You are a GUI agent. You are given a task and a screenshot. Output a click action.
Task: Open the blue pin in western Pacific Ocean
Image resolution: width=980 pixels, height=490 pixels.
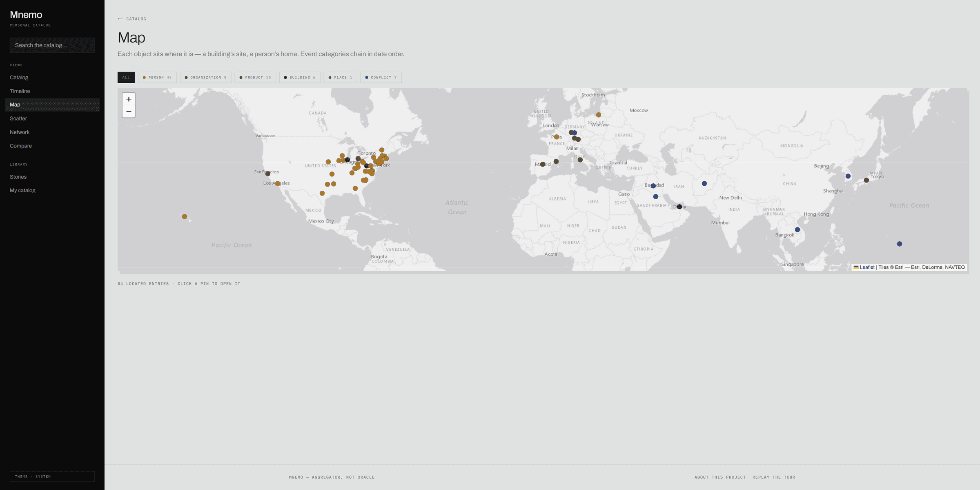coord(900,244)
